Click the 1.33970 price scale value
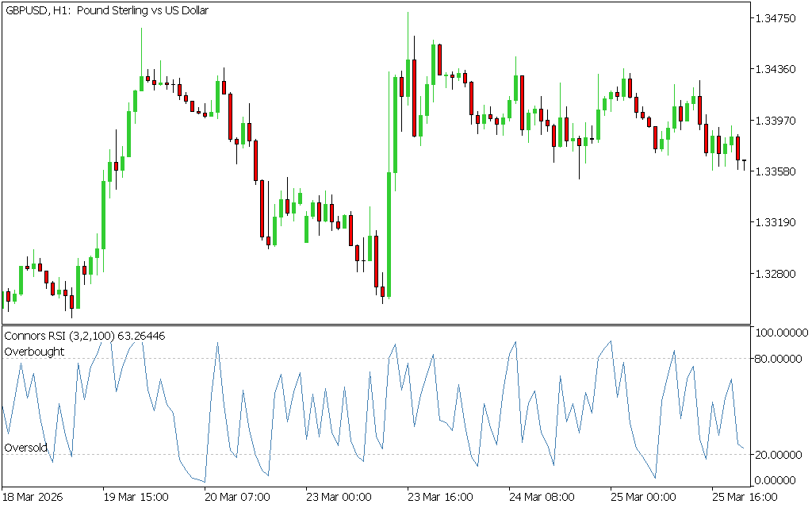The height and width of the screenshot is (508, 812). (x=778, y=121)
